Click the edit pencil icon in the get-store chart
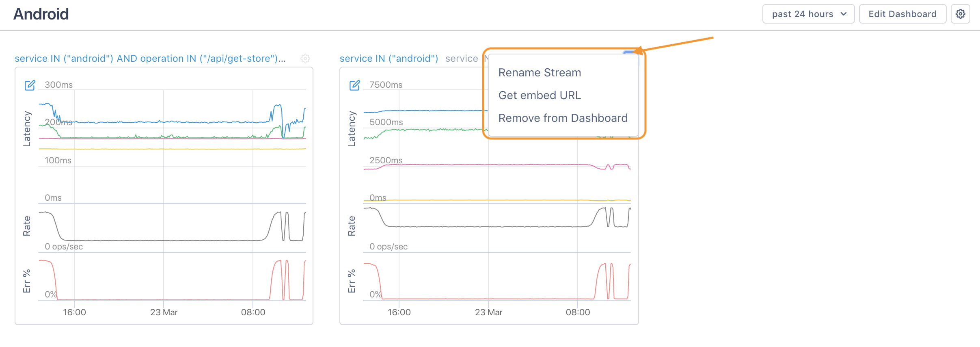Image resolution: width=980 pixels, height=347 pixels. point(30,85)
